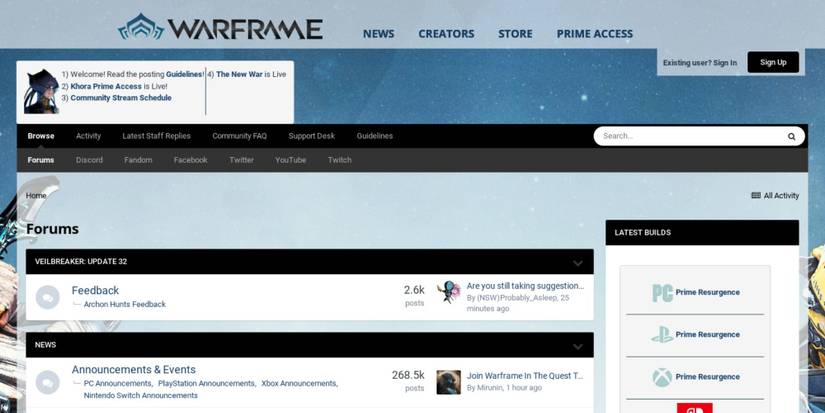The height and width of the screenshot is (413, 825).
Task: Click the PlayStation logo icon in Latest Builds
Action: [x=662, y=335]
